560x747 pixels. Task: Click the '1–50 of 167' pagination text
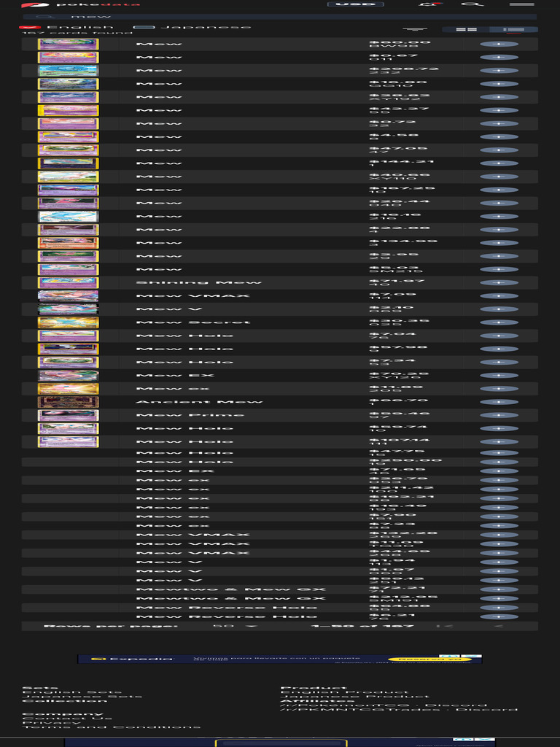(362, 626)
